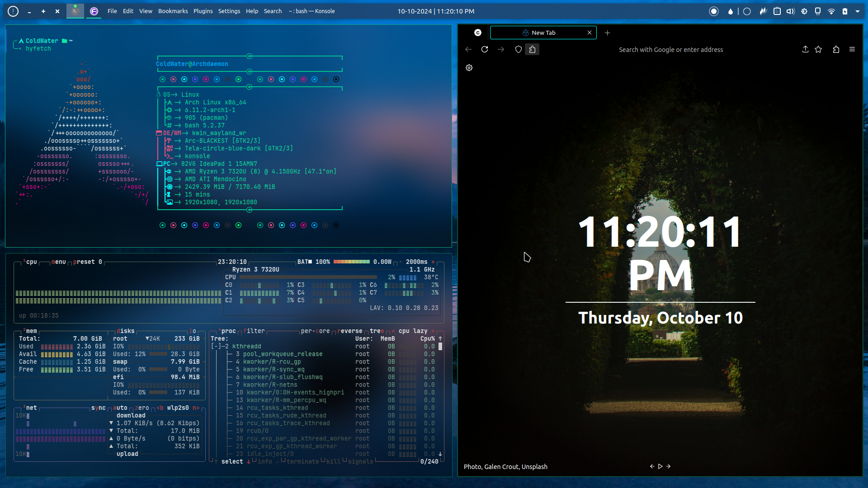Open the clipboard tray icon
Screen dimensions: 868x488
coord(777,11)
